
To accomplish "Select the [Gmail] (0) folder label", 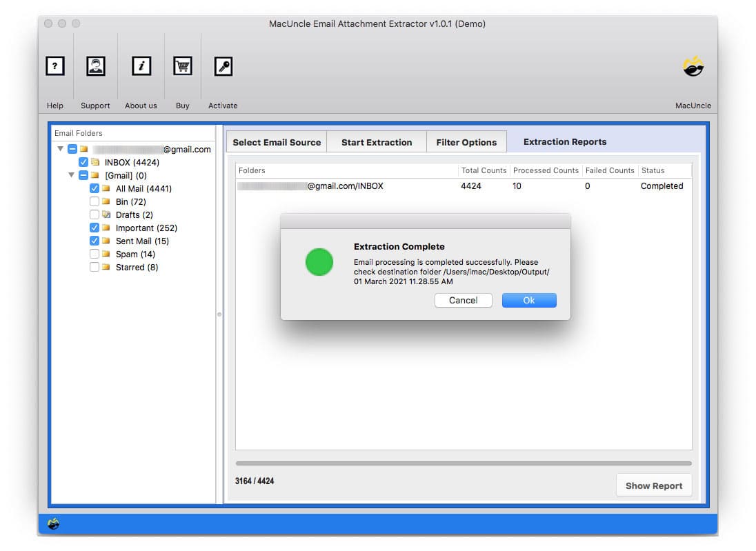I will [126, 175].
